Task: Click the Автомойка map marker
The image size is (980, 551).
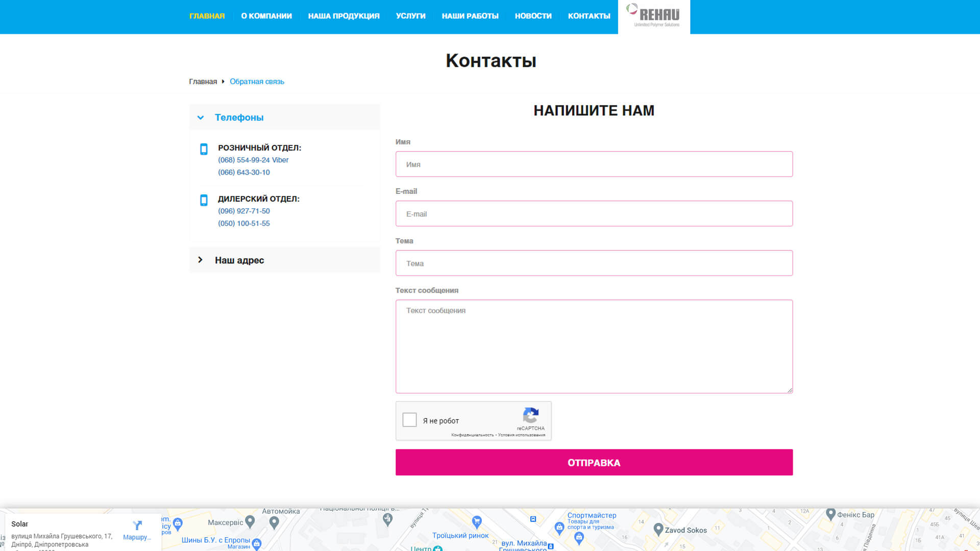Action: coord(274,522)
